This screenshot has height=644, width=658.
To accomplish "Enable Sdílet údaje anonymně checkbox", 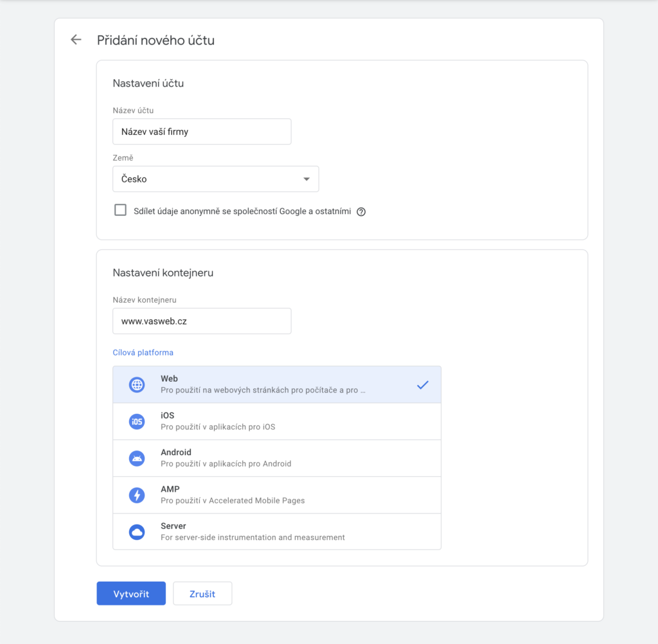I will pyautogui.click(x=120, y=210).
